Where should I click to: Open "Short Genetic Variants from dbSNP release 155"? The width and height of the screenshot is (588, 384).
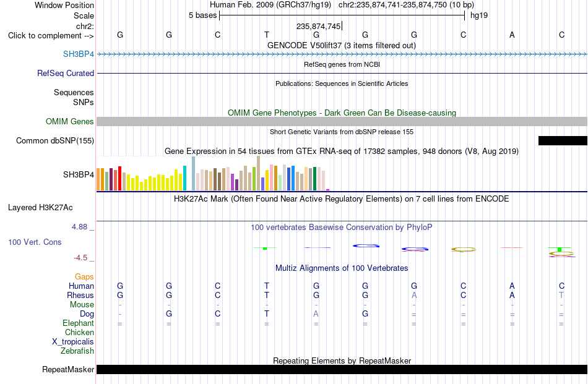coord(342,132)
